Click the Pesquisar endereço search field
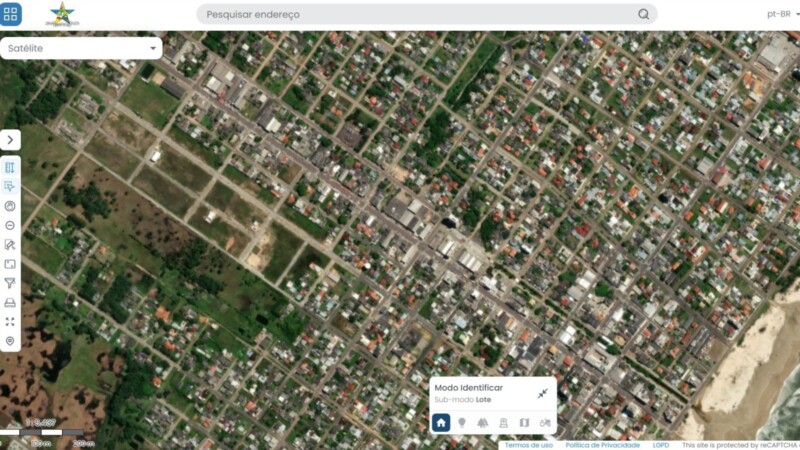This screenshot has height=450, width=800. 420,14
